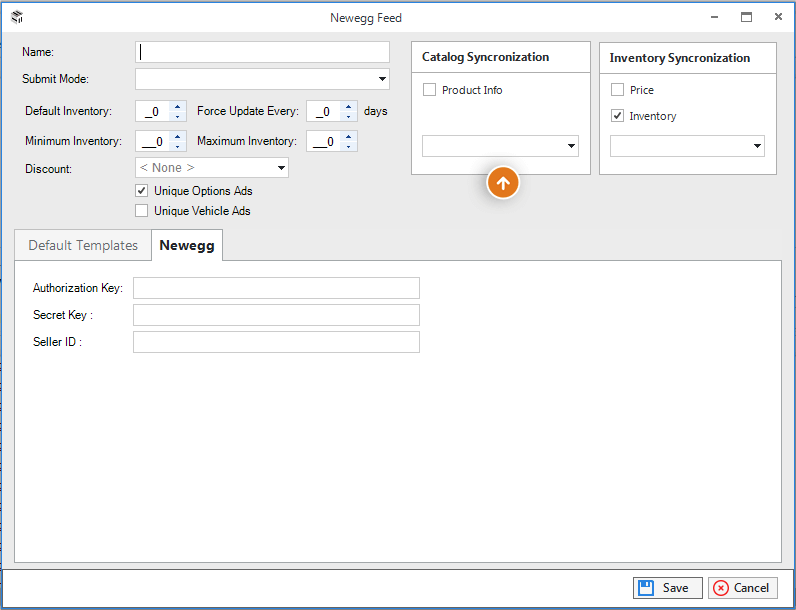Click the Inventory Syncronization heading
The image size is (796, 610).
coord(680,58)
